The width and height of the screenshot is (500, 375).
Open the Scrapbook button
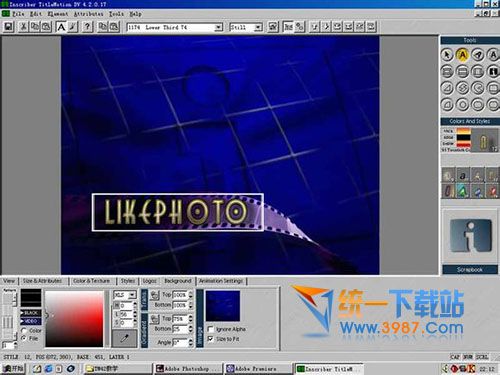pyautogui.click(x=469, y=269)
